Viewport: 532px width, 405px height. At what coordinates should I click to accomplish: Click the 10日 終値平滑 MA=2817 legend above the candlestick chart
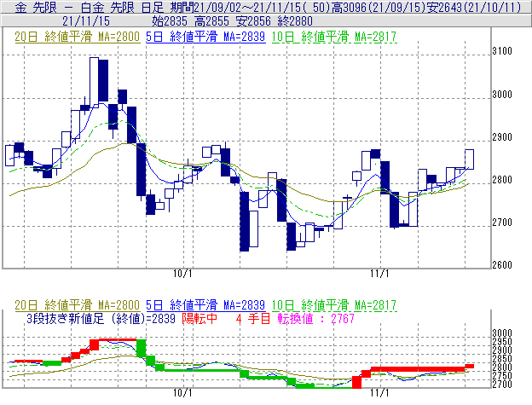(334, 37)
